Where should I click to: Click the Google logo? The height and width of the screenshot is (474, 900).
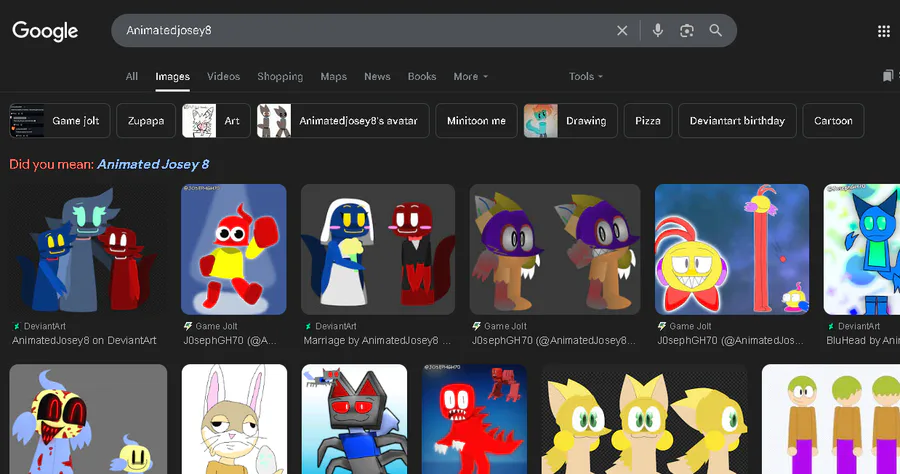pos(45,31)
